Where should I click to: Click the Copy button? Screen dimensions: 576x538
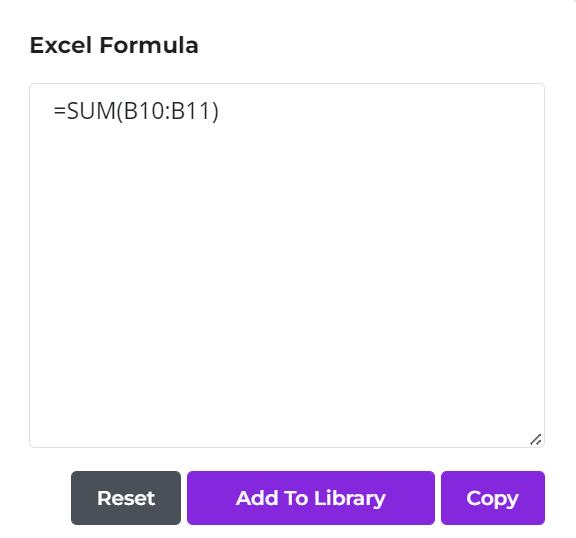(493, 498)
